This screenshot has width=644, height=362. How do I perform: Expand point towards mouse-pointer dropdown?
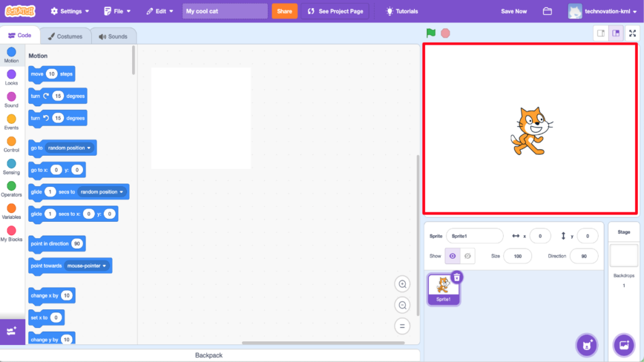click(87, 266)
